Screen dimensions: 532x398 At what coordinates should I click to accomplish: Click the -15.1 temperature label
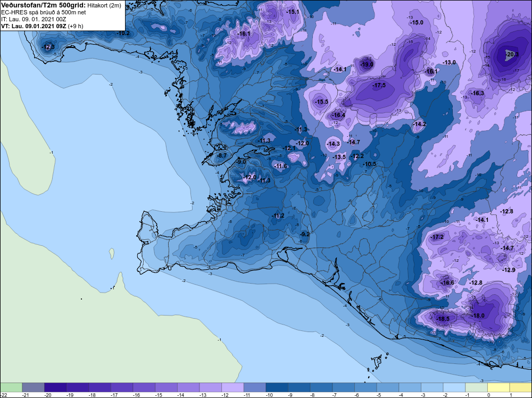pos(293,12)
